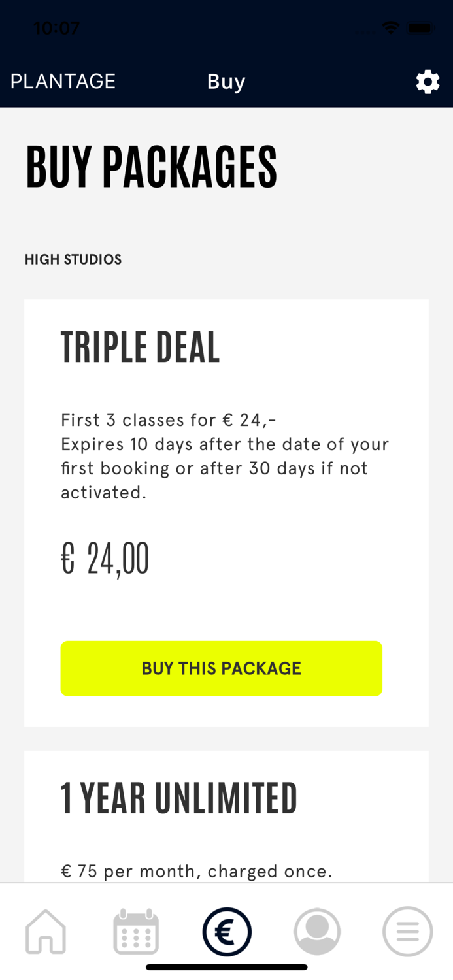Tap the € 24,00 price
Viewport: 453px width, 980px height.
click(x=105, y=559)
